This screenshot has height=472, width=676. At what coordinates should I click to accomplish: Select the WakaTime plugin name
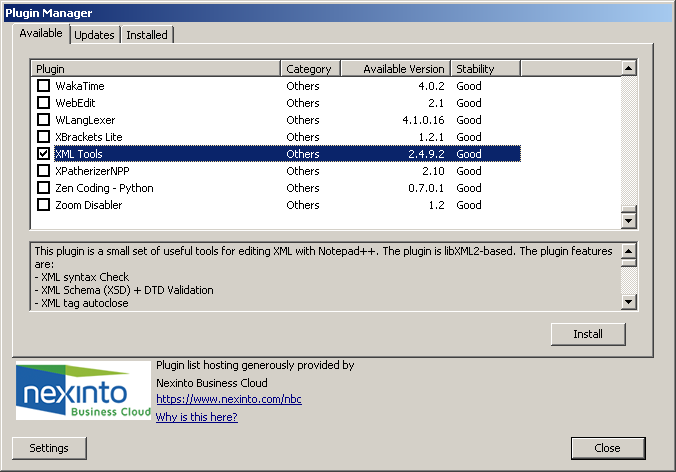point(80,86)
